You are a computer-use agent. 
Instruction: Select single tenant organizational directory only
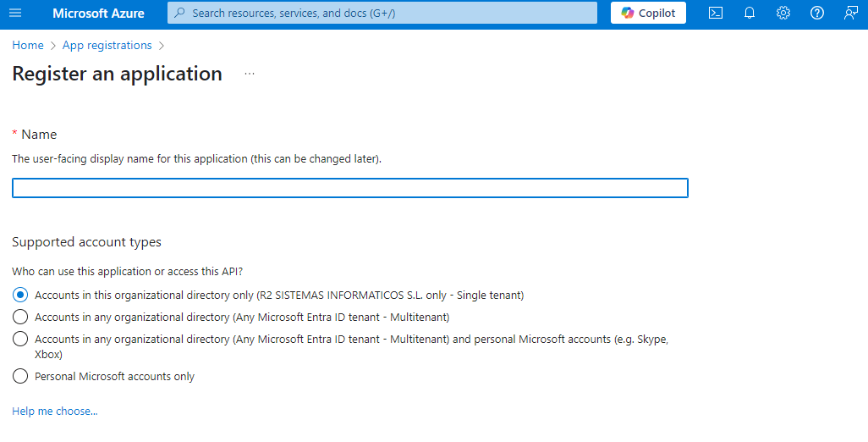tap(20, 296)
